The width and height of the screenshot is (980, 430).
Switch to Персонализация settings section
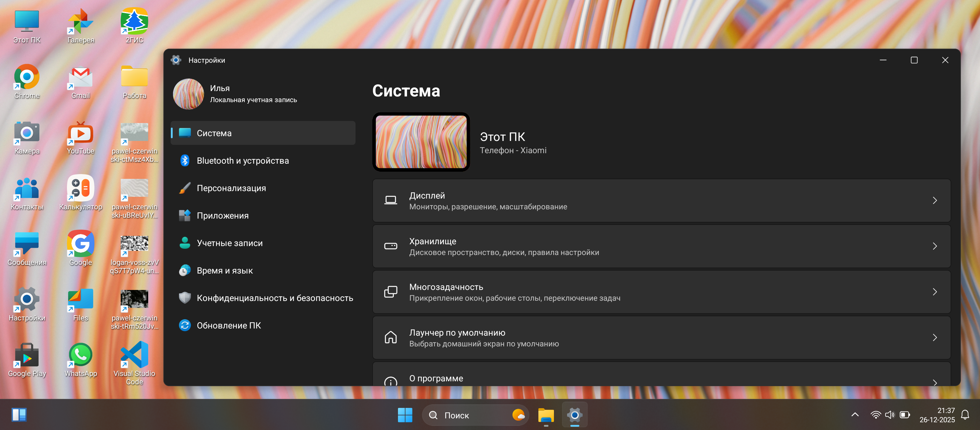coord(231,188)
